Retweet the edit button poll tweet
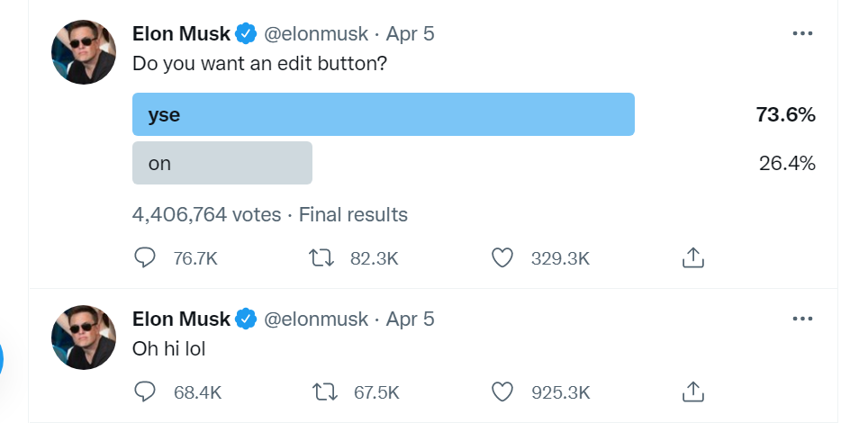The image size is (868, 423). [x=319, y=258]
